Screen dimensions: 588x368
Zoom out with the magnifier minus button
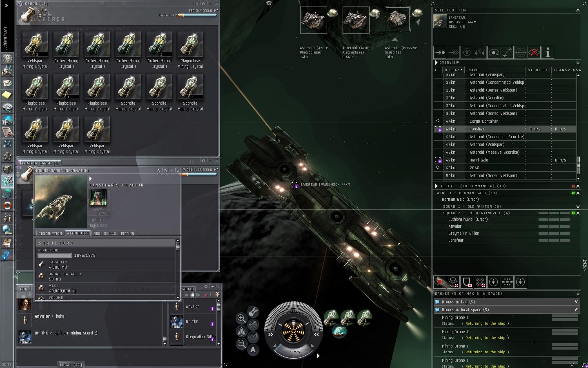pos(241,343)
